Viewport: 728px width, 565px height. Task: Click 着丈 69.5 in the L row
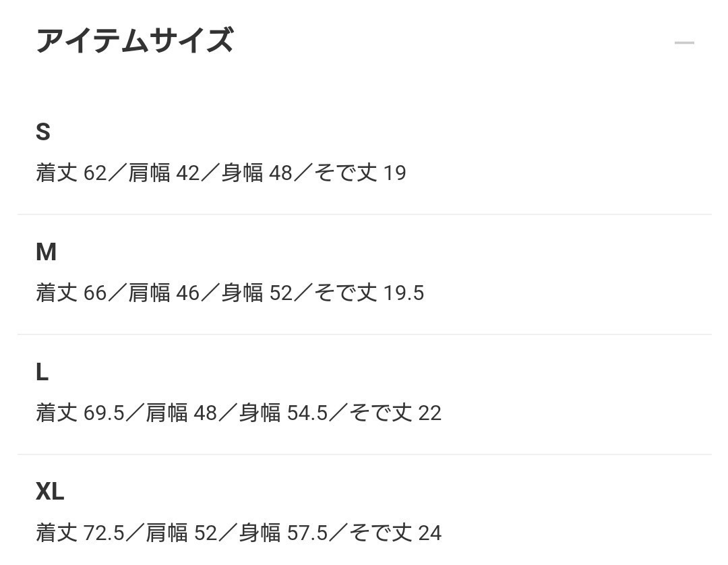80,413
